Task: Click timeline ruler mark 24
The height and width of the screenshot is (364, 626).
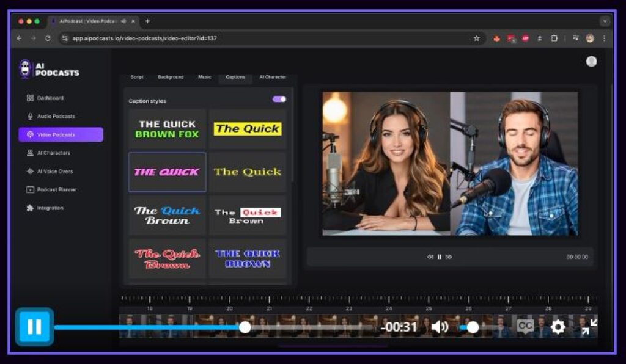Action: 388,308
